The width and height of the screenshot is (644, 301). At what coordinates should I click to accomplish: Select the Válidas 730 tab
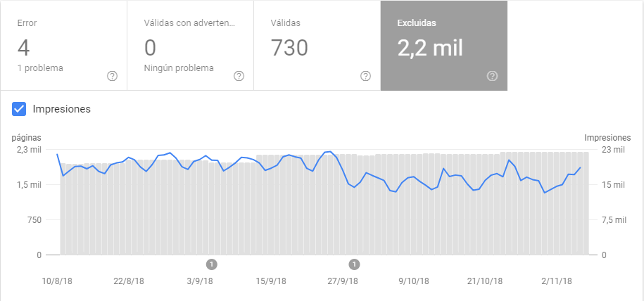point(317,45)
